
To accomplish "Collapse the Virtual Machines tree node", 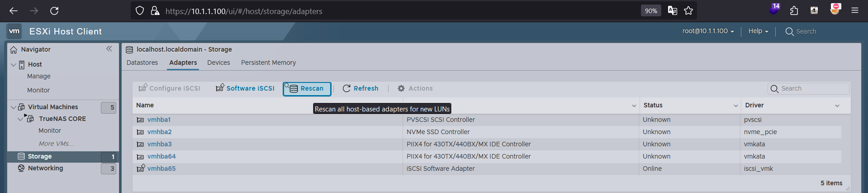I will [x=14, y=107].
